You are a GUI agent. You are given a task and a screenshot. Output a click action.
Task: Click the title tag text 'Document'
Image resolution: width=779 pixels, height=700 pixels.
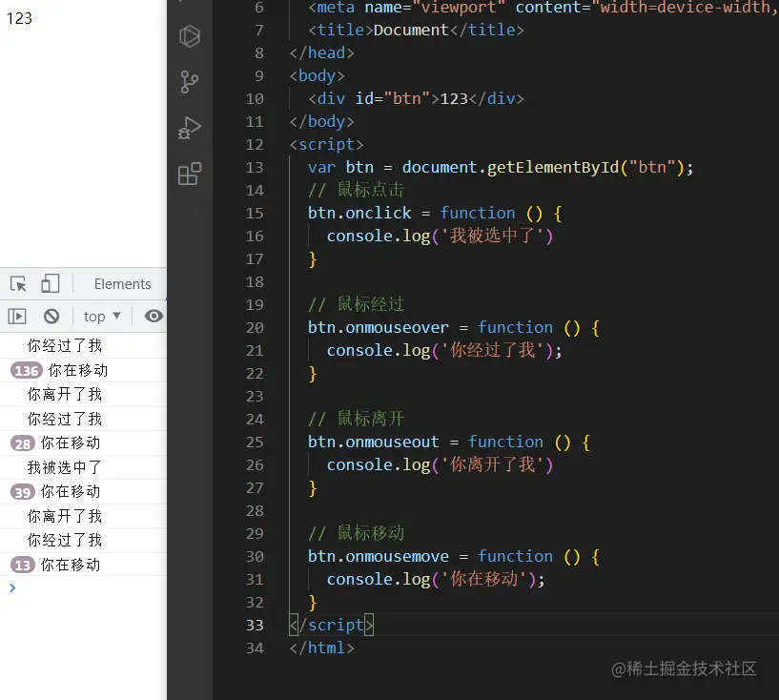pos(411,31)
